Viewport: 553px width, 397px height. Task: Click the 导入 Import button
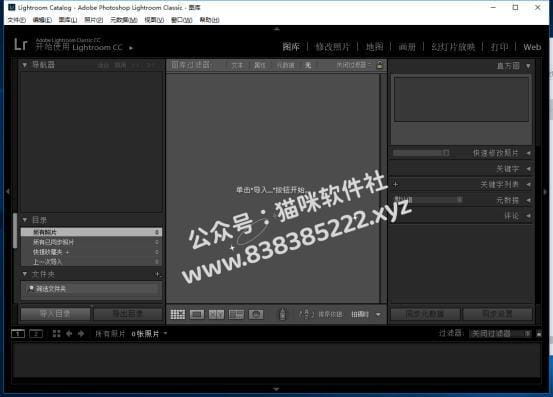pyautogui.click(x=55, y=314)
